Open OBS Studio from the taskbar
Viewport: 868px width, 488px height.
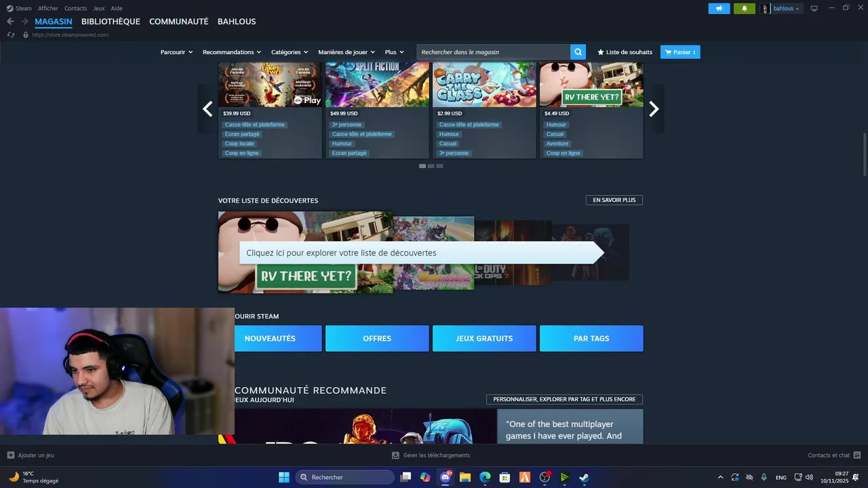545,477
